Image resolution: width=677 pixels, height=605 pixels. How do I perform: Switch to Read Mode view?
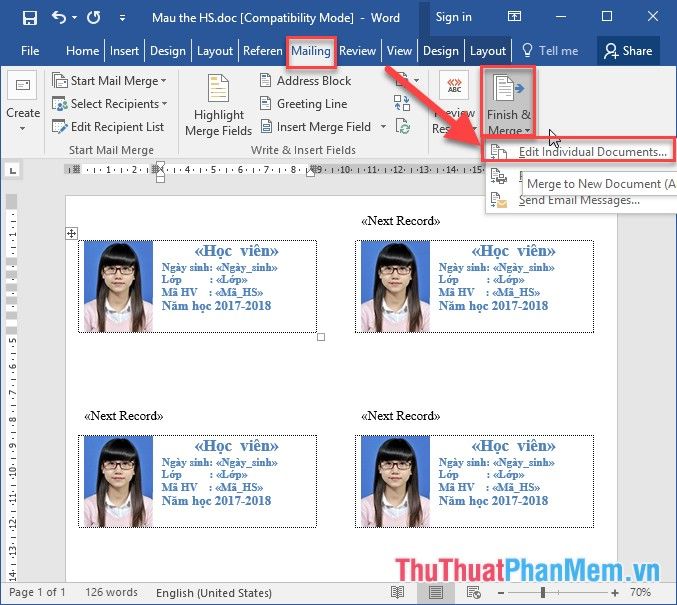(397, 592)
